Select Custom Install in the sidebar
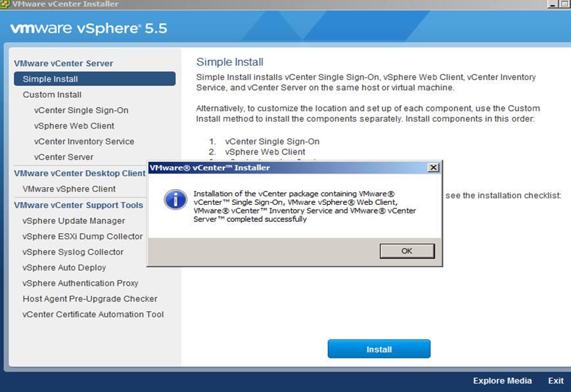Image resolution: width=571 pixels, height=392 pixels. click(52, 95)
